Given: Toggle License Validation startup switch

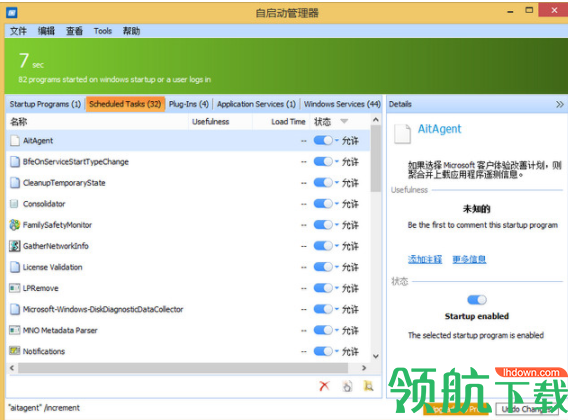Looking at the screenshot, I should pyautogui.click(x=323, y=267).
